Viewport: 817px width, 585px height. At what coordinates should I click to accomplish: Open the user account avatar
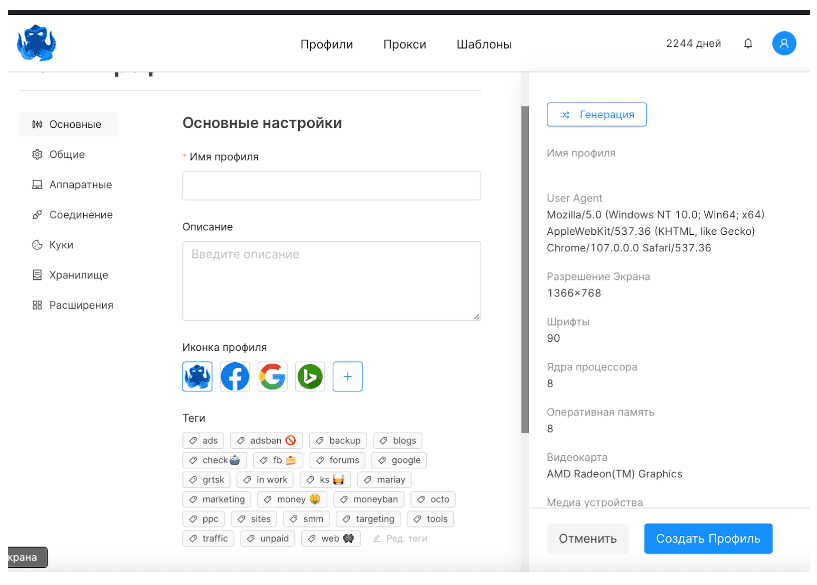tap(784, 44)
